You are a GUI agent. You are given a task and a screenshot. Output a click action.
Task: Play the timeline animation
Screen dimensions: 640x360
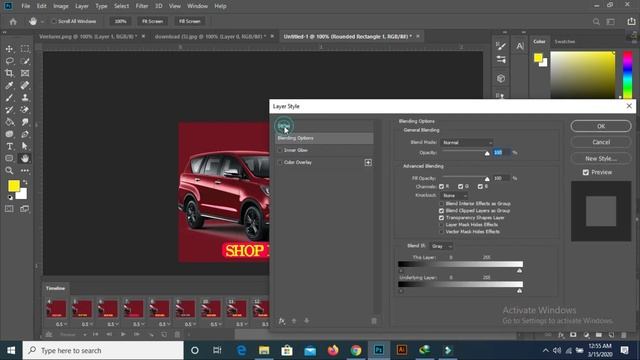pyautogui.click(x=123, y=335)
